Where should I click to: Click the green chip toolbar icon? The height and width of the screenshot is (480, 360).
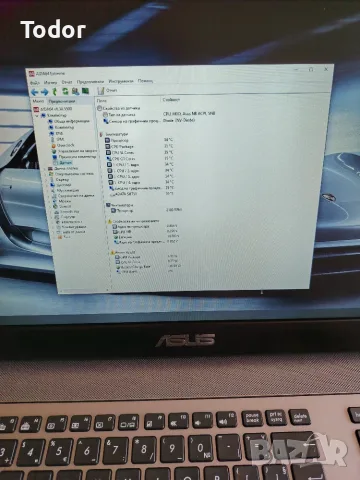(86, 91)
